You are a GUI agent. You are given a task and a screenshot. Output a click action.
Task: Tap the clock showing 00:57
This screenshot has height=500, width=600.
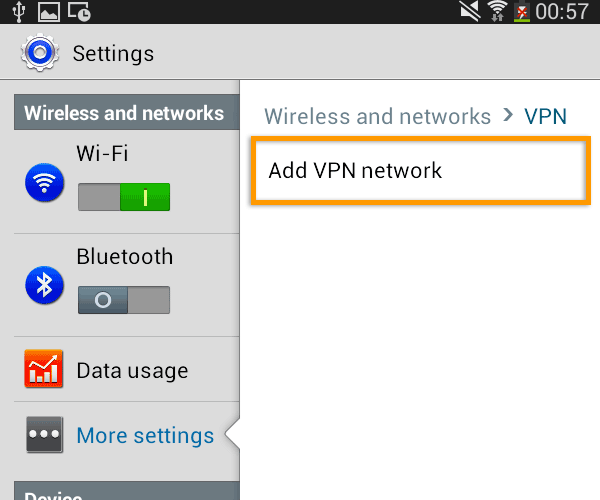563,12
